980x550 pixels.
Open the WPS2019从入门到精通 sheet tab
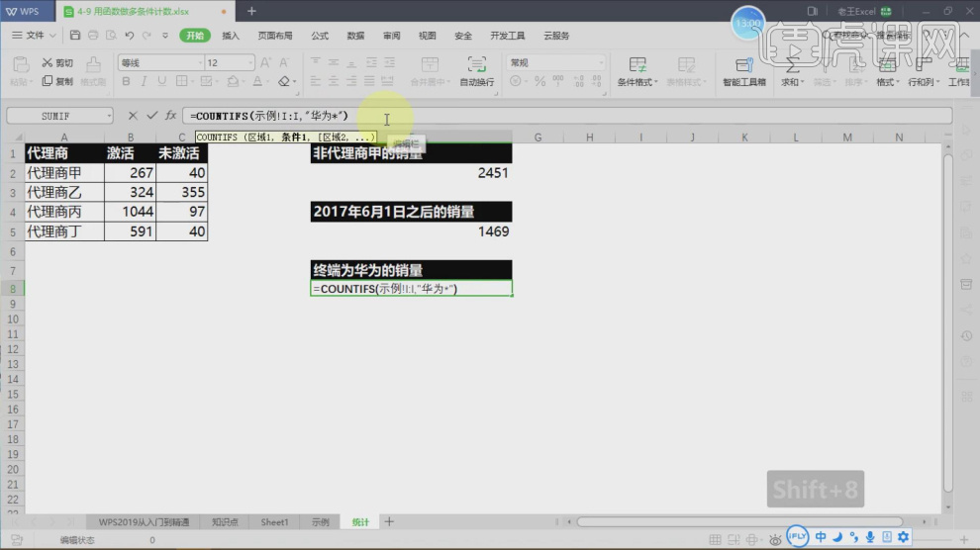144,522
